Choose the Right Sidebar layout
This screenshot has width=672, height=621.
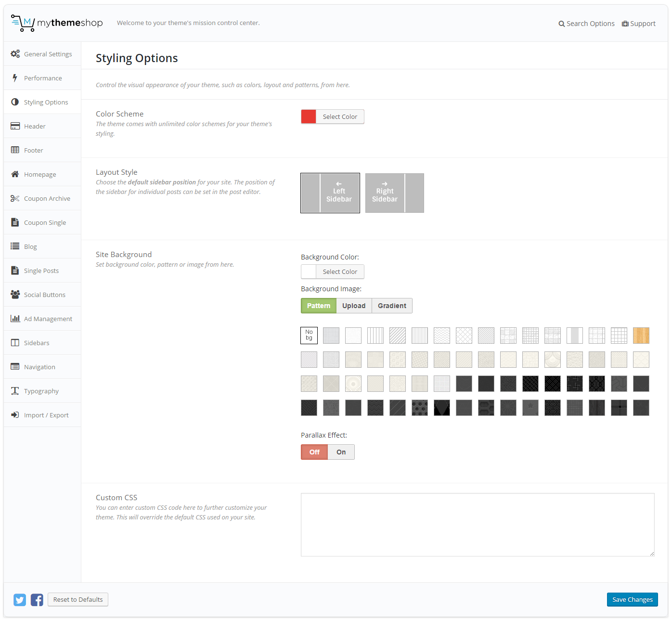(x=395, y=193)
